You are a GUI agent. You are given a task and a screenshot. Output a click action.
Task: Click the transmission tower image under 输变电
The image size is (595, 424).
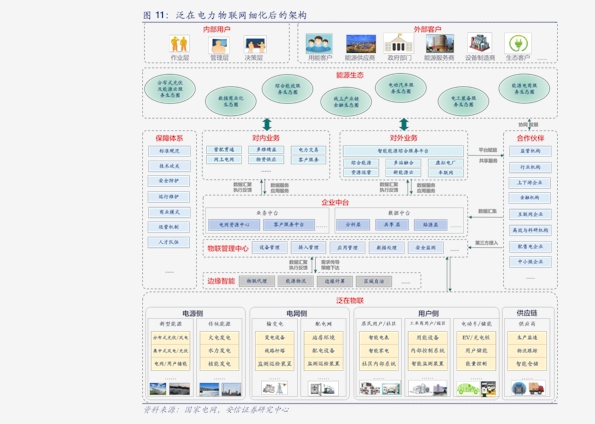tap(280, 388)
